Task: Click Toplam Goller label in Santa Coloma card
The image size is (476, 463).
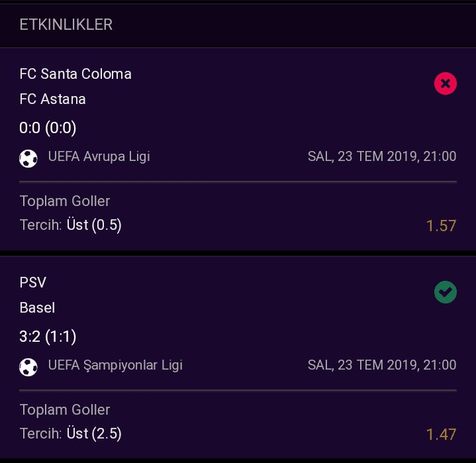Action: (x=65, y=201)
